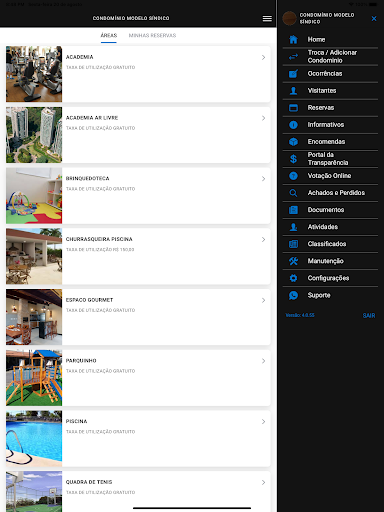
Task: Open the Academia gym photo thumbnail
Action: point(34,74)
